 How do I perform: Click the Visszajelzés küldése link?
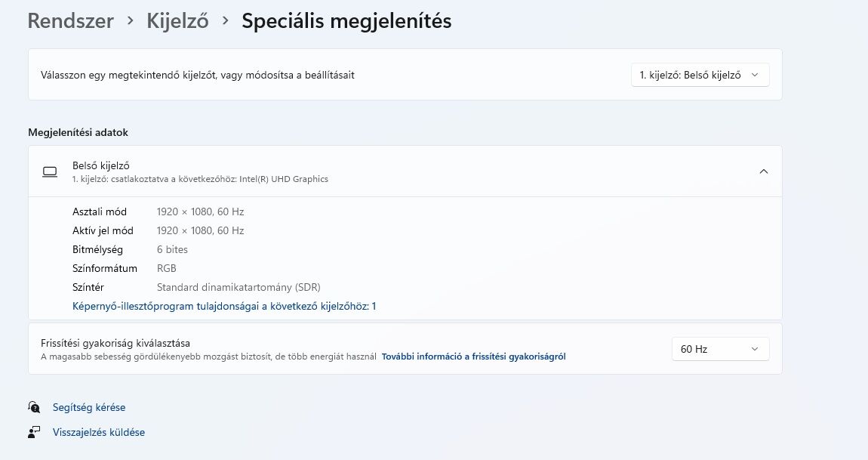pyautogui.click(x=99, y=432)
